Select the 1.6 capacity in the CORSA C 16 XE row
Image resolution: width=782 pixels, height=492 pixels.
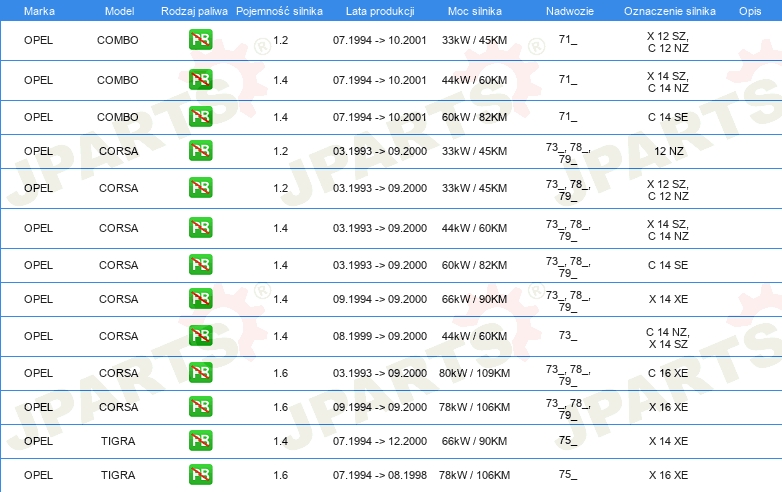point(281,373)
